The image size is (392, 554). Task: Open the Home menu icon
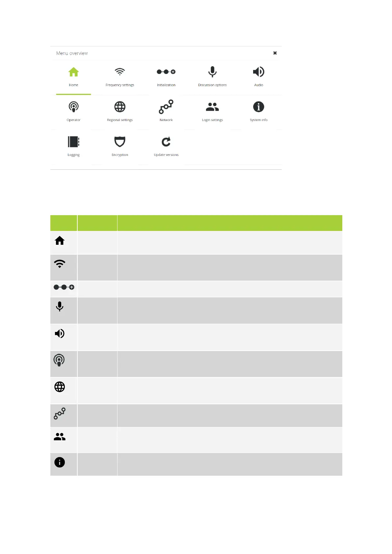click(x=73, y=72)
